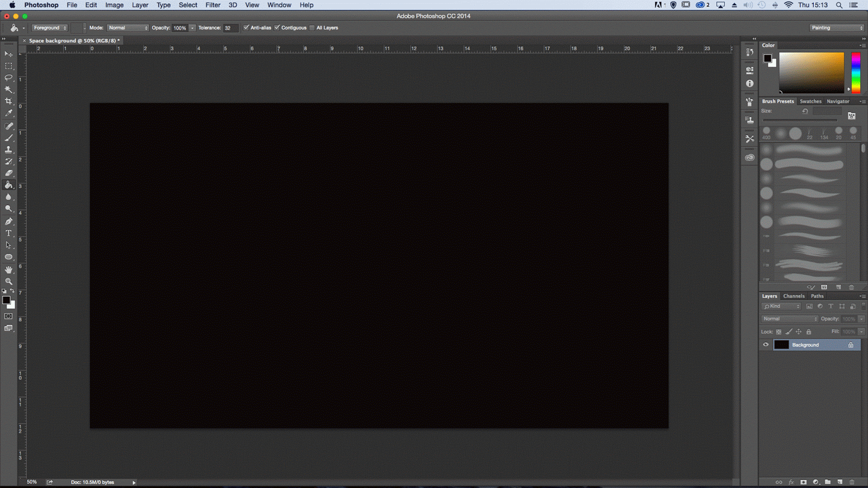Select the Pen tool
The width and height of the screenshot is (868, 488).
[x=9, y=221]
